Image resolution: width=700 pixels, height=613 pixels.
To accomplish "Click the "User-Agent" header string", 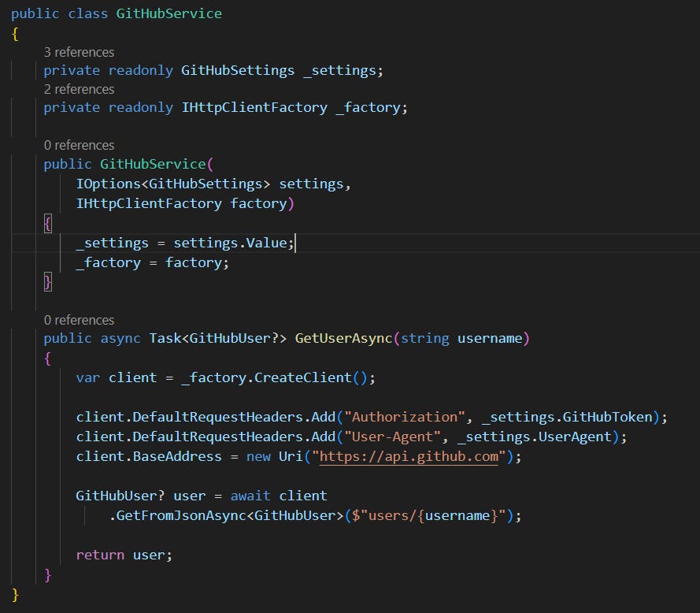I will (391, 437).
